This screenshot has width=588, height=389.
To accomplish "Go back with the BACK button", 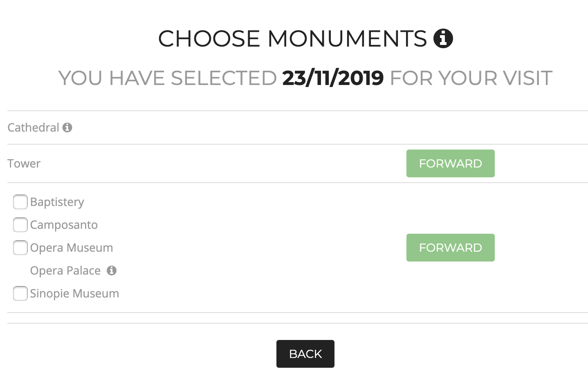I will pos(305,354).
